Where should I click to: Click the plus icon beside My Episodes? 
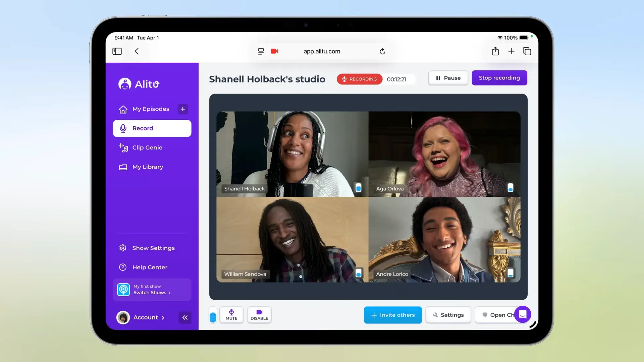point(183,109)
